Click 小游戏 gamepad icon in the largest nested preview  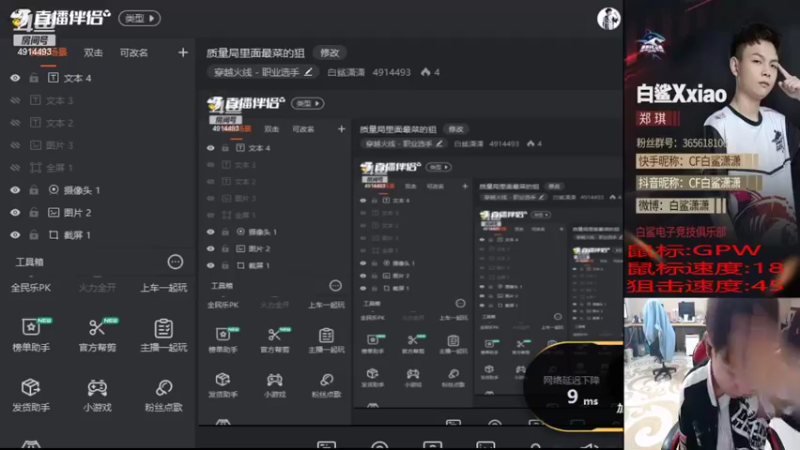click(x=274, y=380)
